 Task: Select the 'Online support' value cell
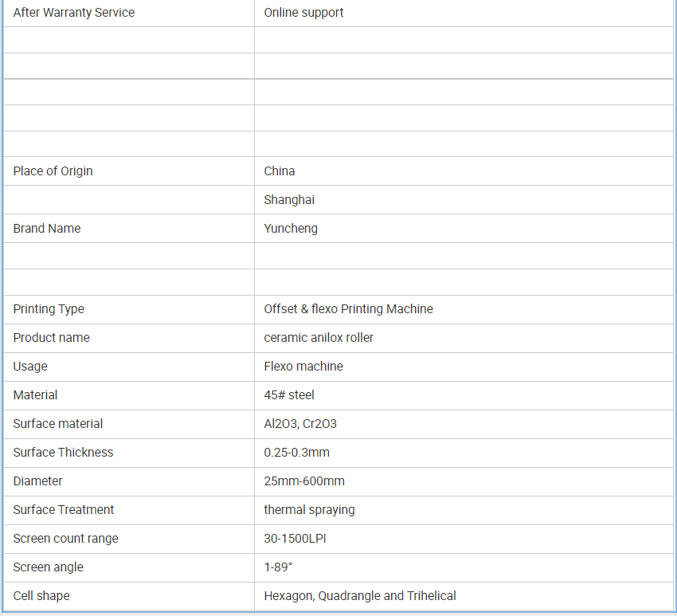coord(303,13)
